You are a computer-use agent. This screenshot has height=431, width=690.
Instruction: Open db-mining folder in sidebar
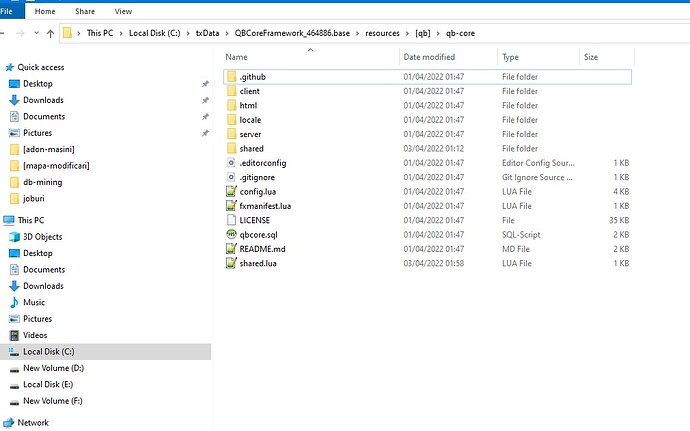click(x=43, y=182)
